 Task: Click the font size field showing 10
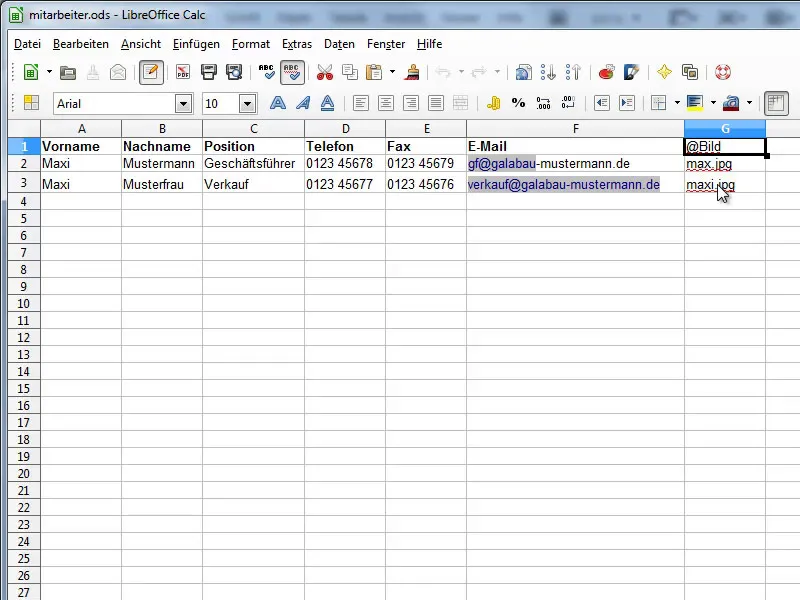tap(220, 104)
